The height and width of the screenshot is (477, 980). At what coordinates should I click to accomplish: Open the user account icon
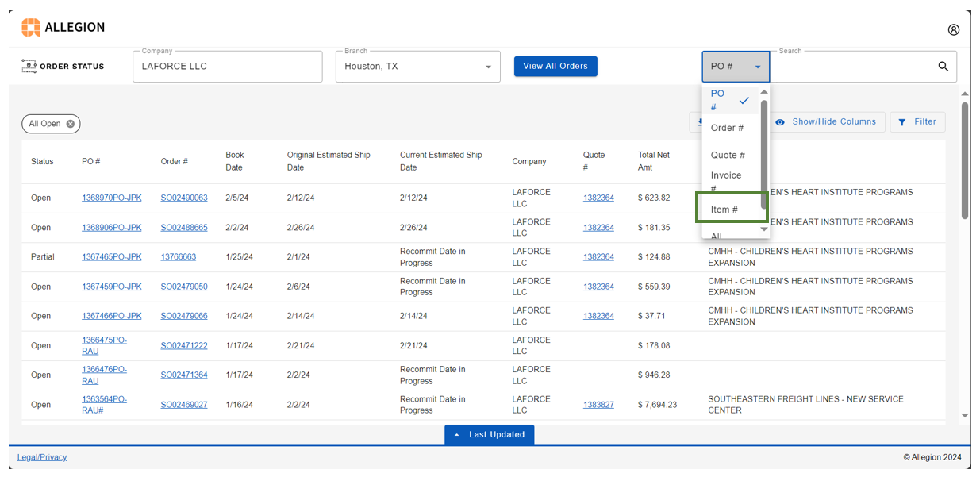[x=954, y=29]
